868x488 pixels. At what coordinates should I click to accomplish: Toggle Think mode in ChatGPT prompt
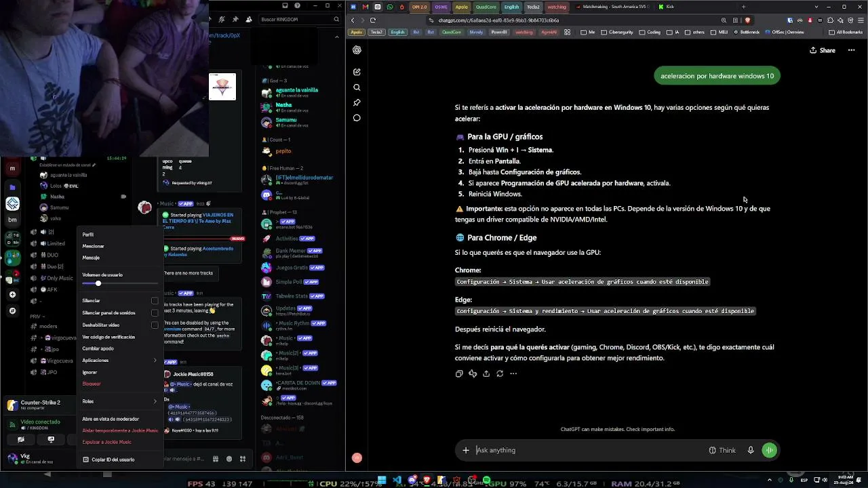pos(722,450)
